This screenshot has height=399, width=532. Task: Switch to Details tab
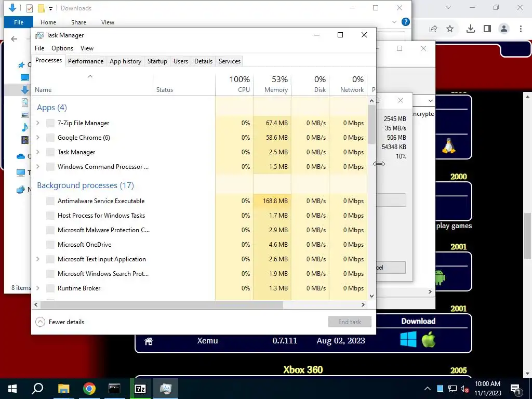click(203, 61)
